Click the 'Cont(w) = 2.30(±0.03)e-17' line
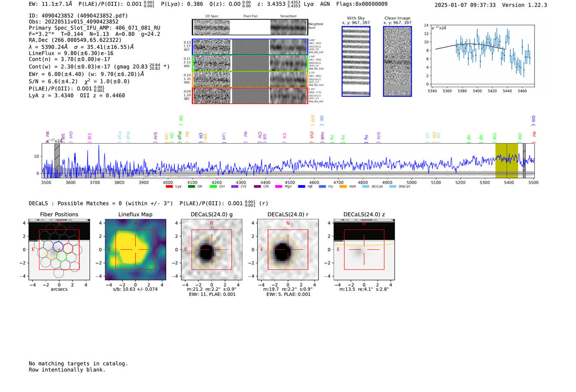The image size is (576, 392). click(x=70, y=67)
